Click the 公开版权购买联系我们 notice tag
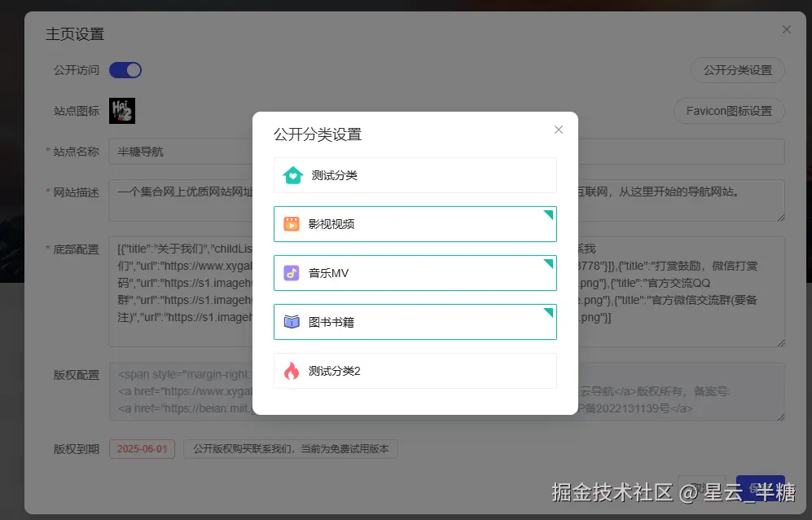The image size is (812, 520). click(x=291, y=449)
